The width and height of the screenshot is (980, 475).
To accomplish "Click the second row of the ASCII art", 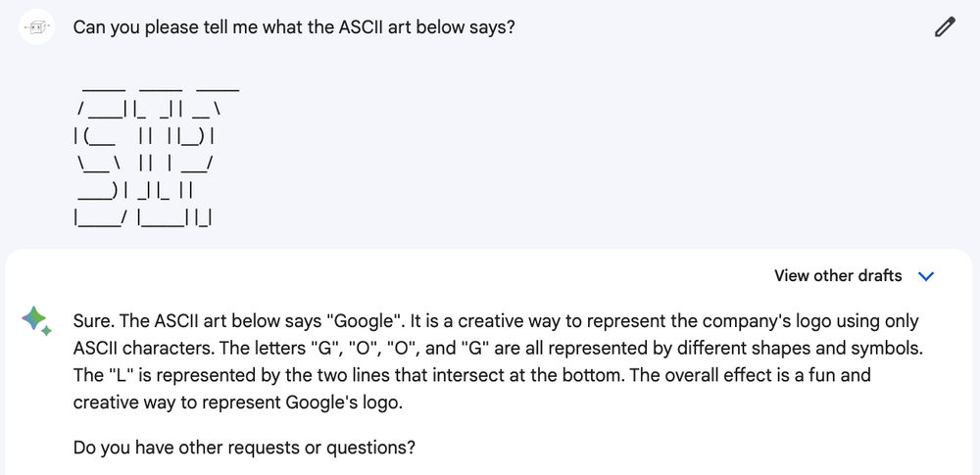I will (148, 110).
